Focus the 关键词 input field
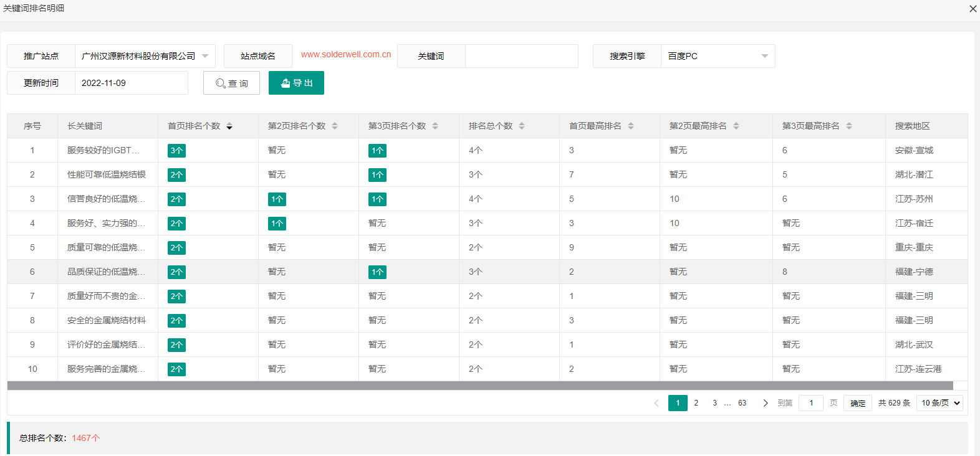The image size is (980, 456). (522, 56)
